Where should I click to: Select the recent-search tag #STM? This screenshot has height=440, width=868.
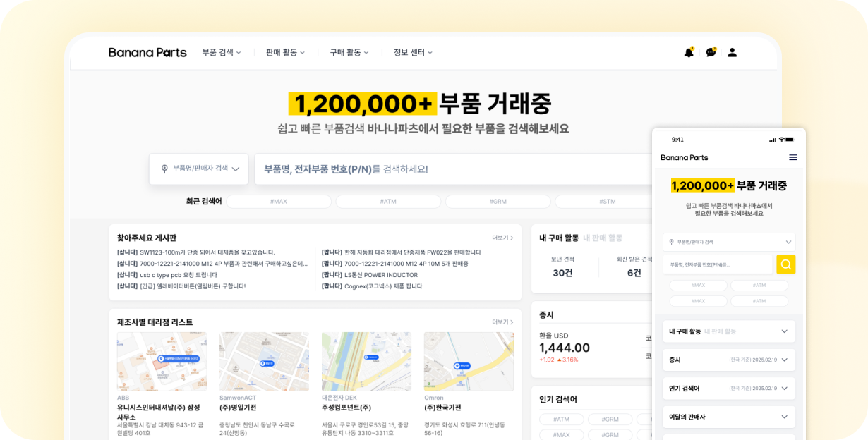[x=603, y=202]
